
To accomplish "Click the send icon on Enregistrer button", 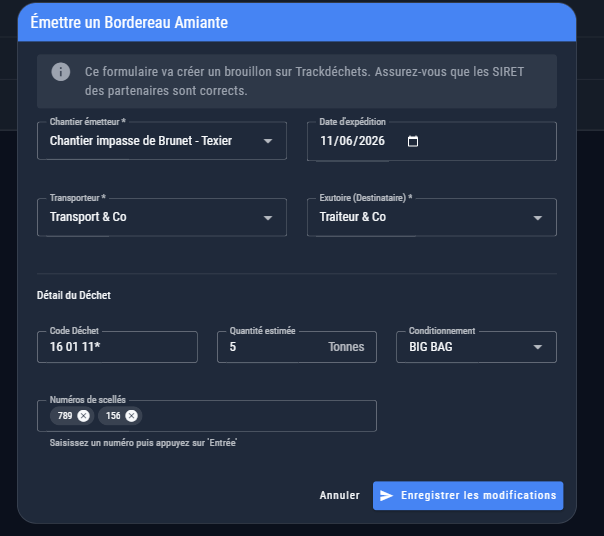I will [x=386, y=496].
